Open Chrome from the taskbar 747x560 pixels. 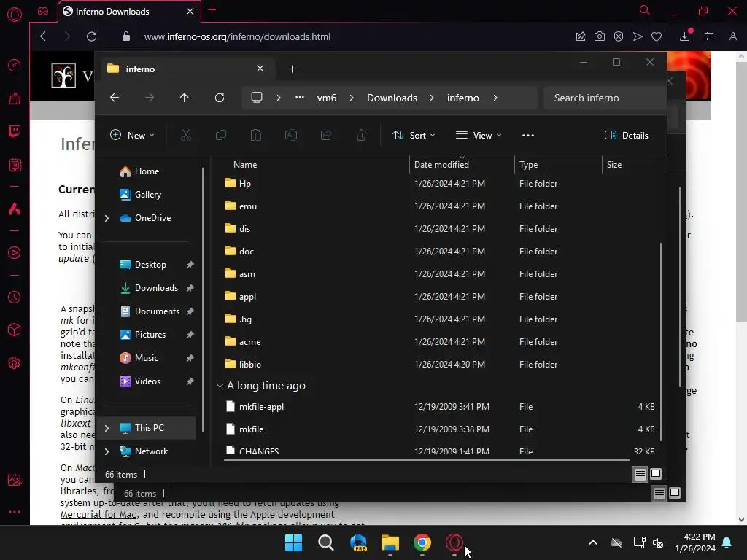[422, 542]
